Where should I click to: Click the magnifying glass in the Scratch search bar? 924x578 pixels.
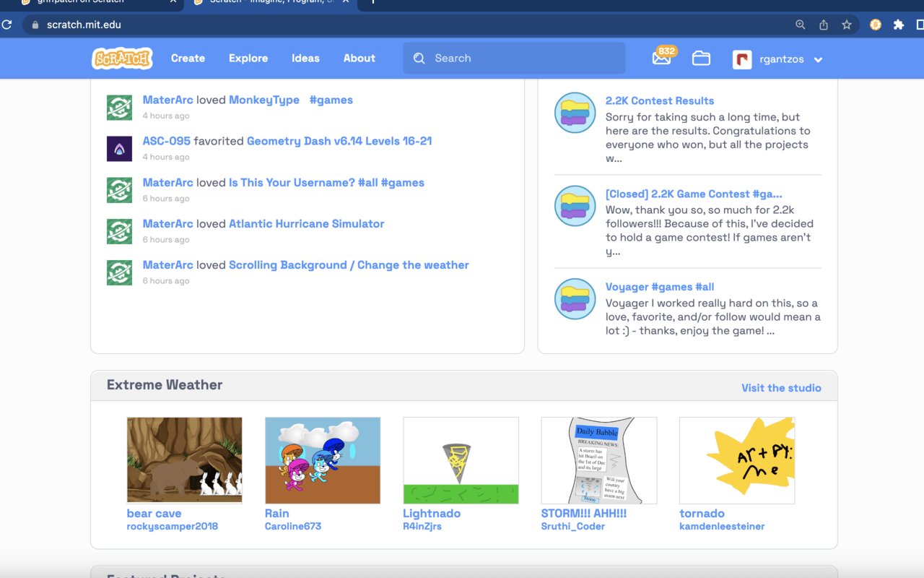pyautogui.click(x=419, y=58)
